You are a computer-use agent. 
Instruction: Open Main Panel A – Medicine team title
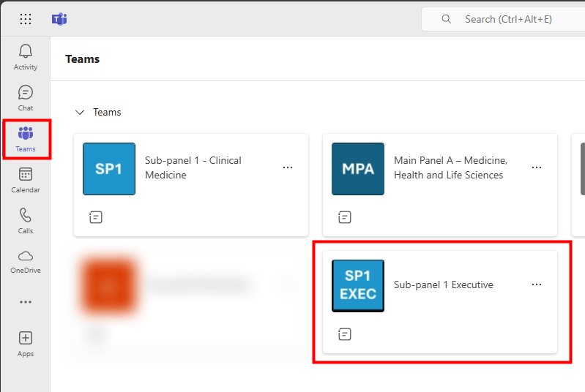tap(450, 167)
